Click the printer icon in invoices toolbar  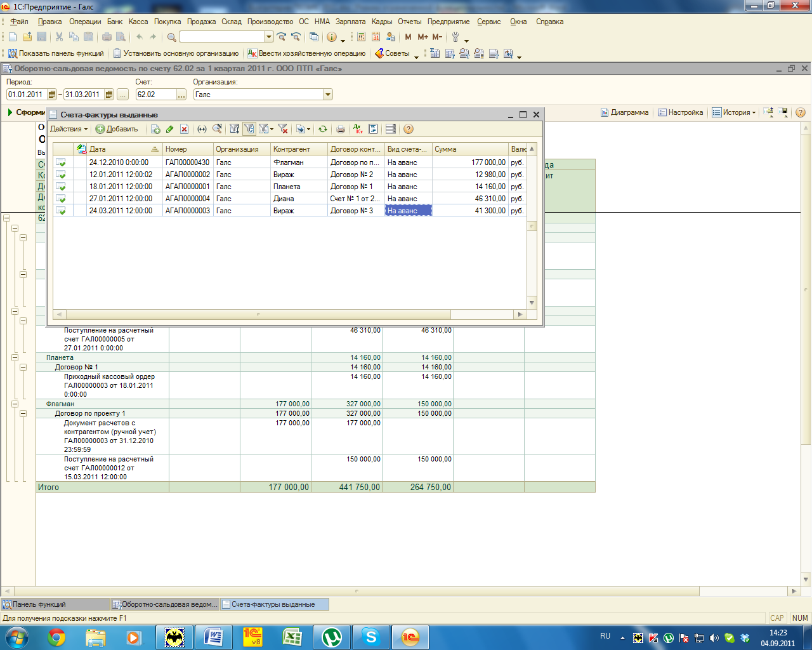[x=341, y=129]
